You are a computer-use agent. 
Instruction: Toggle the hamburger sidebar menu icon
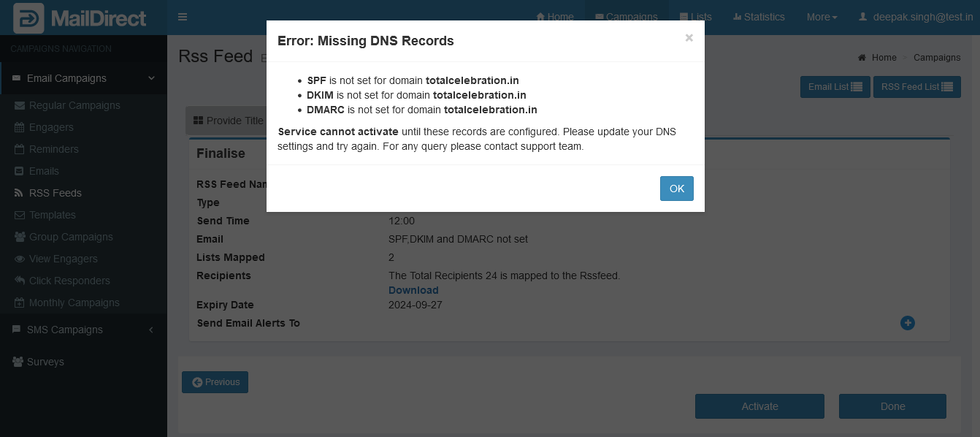(183, 17)
